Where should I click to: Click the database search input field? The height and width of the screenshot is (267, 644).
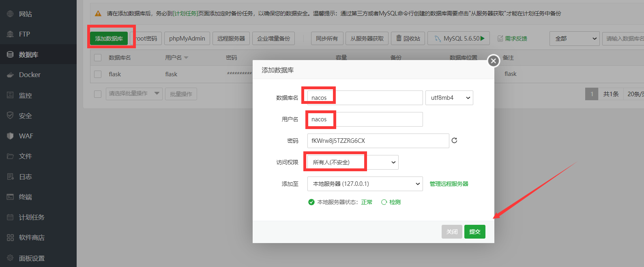coord(623,39)
